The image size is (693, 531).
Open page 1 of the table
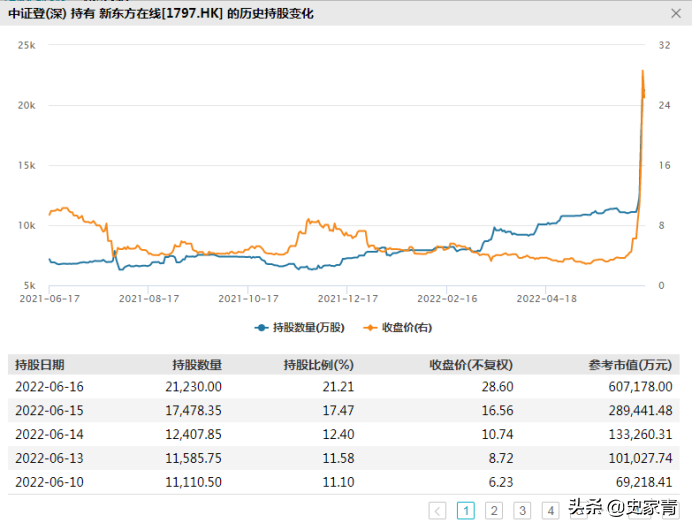[x=466, y=511]
